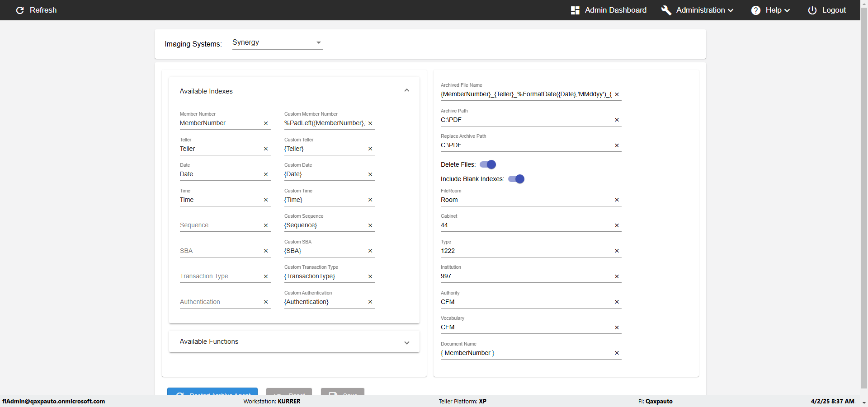Click the Institution input field
The image size is (868, 407).
tap(524, 276)
